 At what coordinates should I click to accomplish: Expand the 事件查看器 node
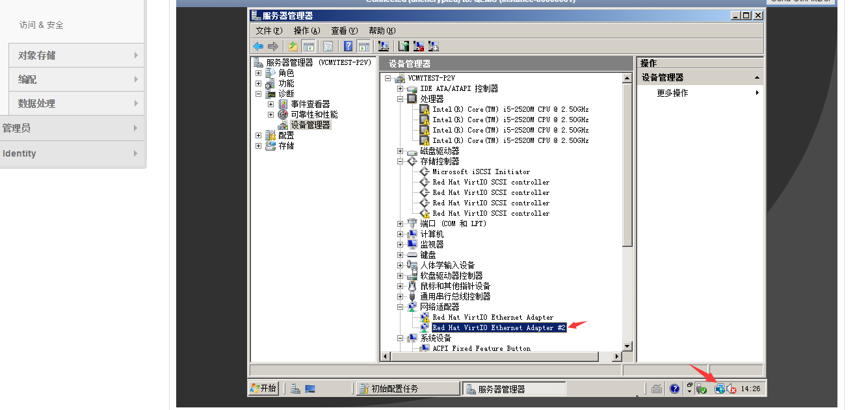[271, 104]
